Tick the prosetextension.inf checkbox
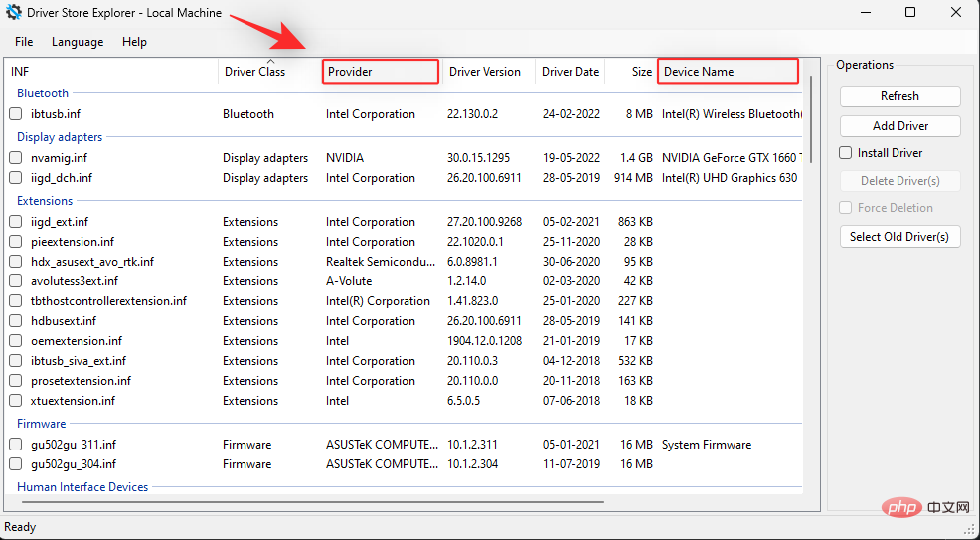 tap(16, 381)
